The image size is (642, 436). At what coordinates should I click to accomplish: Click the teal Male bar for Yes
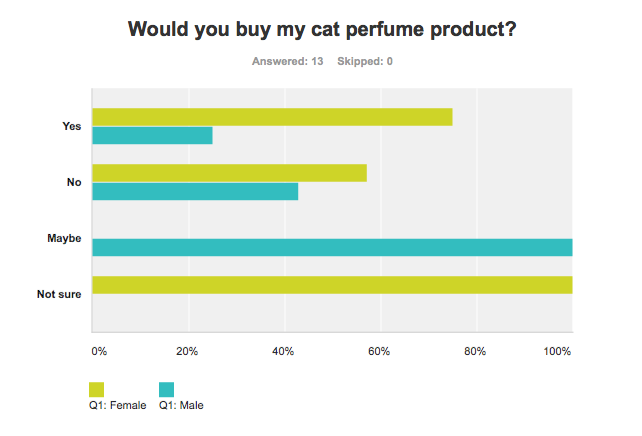(152, 135)
